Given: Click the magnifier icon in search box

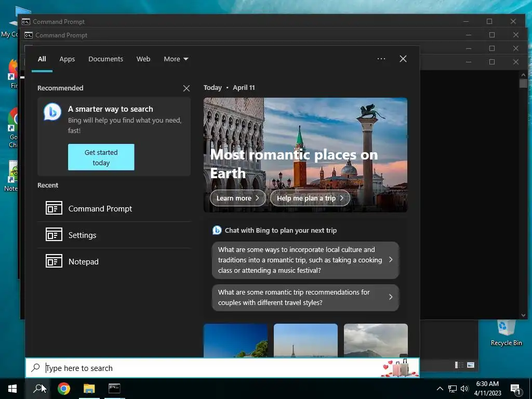Looking at the screenshot, I should (36, 367).
